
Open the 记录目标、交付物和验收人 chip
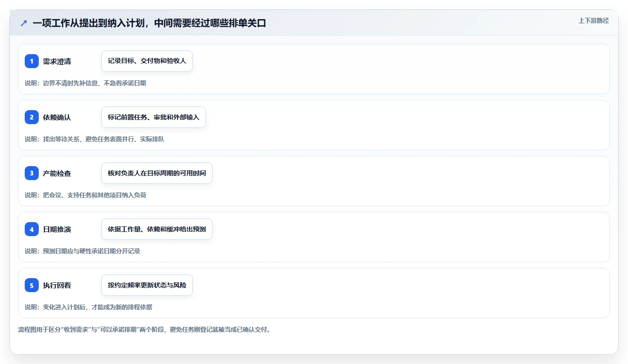tap(147, 61)
